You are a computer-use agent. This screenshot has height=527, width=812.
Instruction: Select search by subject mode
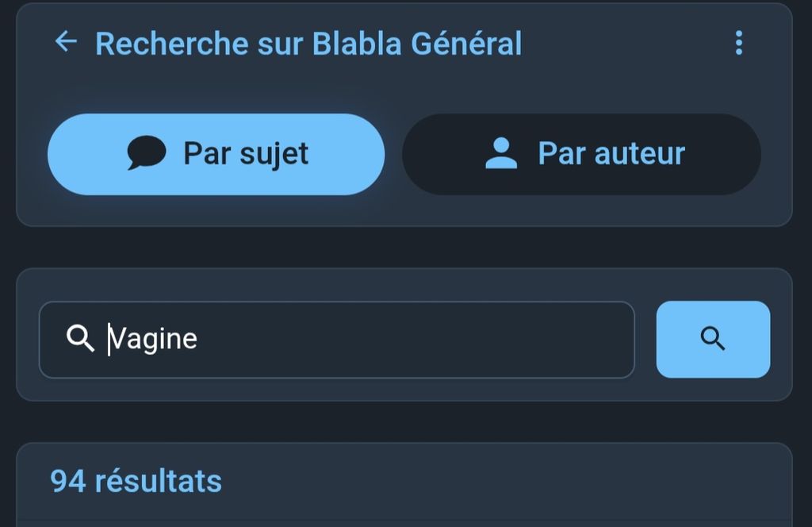click(x=216, y=154)
